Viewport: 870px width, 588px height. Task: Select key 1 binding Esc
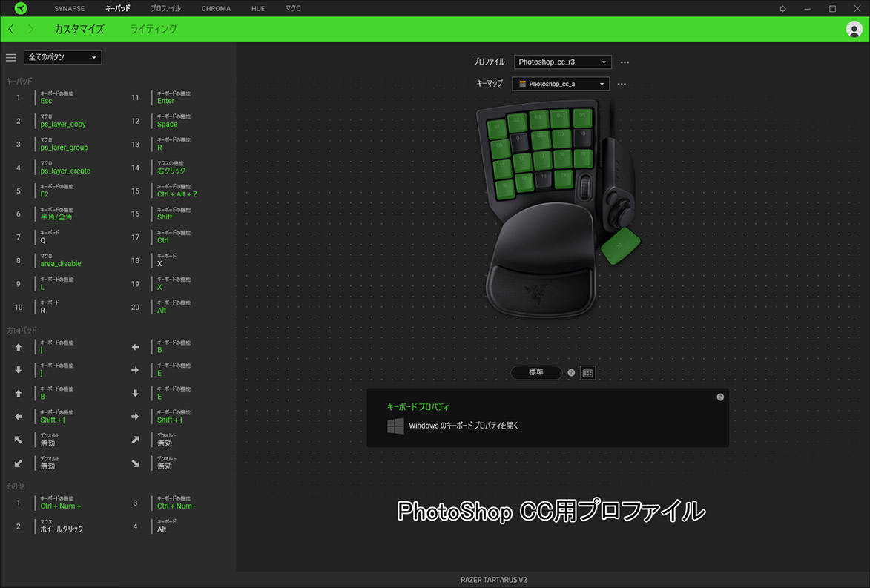point(46,101)
